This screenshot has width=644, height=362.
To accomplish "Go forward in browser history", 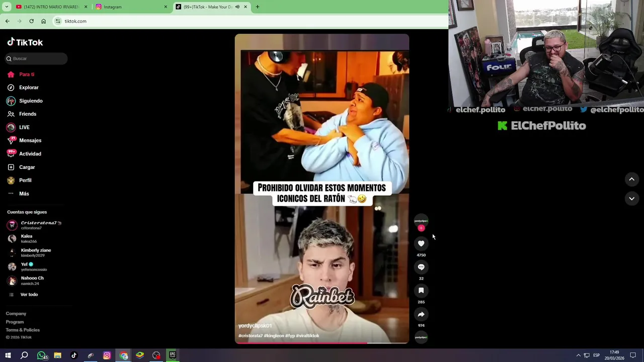I will pyautogui.click(x=19, y=21).
